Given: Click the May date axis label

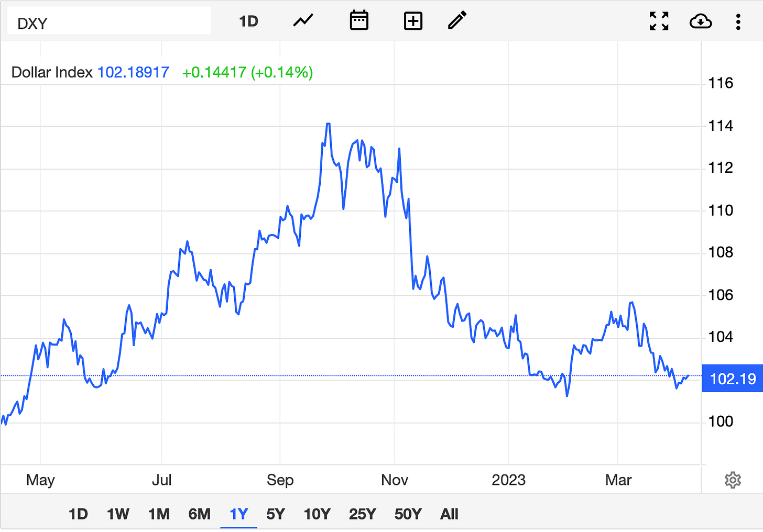Looking at the screenshot, I should 40,480.
